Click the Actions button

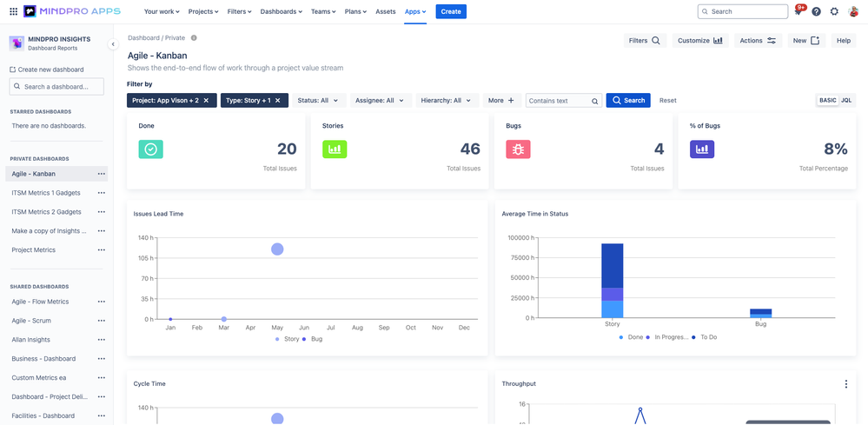(x=758, y=40)
